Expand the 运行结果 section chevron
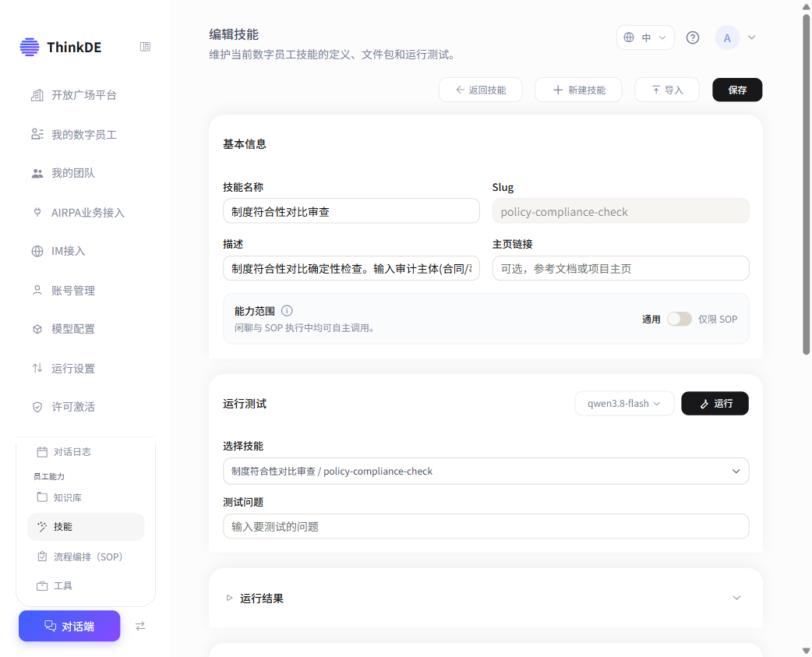Image resolution: width=812 pixels, height=657 pixels. coord(736,598)
